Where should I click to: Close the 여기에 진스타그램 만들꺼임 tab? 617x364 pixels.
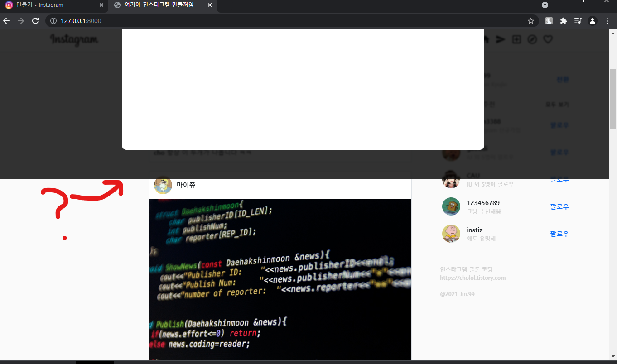[210, 5]
